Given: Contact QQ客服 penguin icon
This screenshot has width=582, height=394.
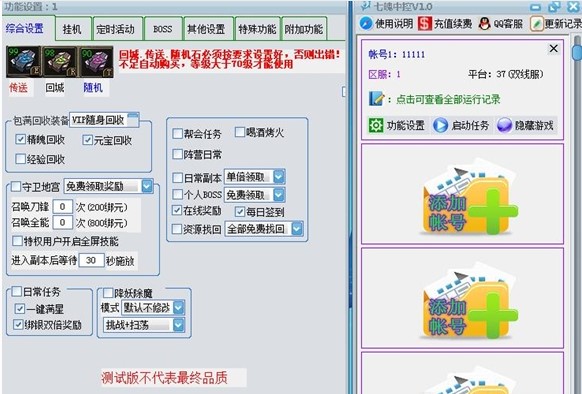Looking at the screenshot, I should point(484,24).
